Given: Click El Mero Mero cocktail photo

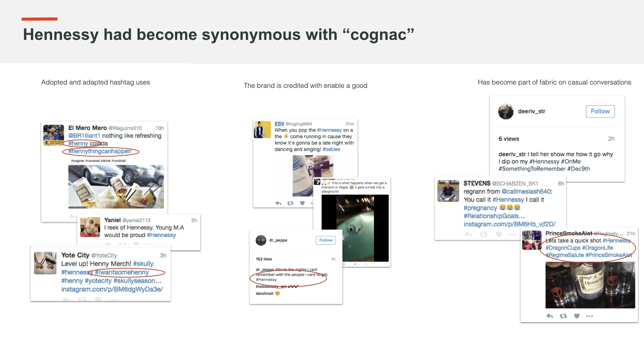Looking at the screenshot, I should coord(116,186).
